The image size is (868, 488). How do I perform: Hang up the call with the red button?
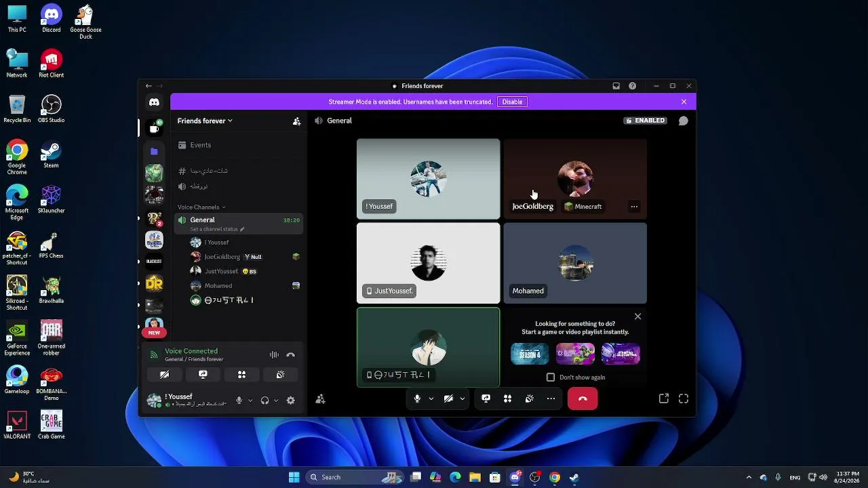pos(583,399)
